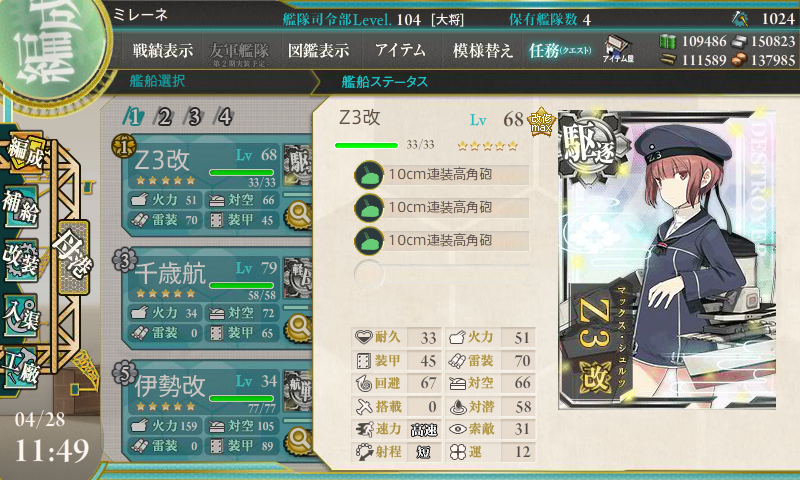Open the 編成 (organize) side icon
The image size is (800, 480).
(x=24, y=151)
